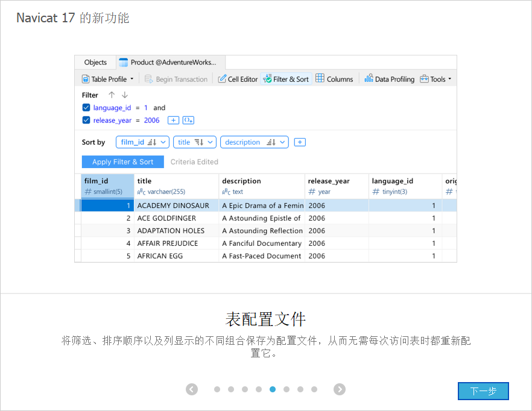Screen dimensions: 532x411
Task: Click the description column header
Action: (x=262, y=186)
